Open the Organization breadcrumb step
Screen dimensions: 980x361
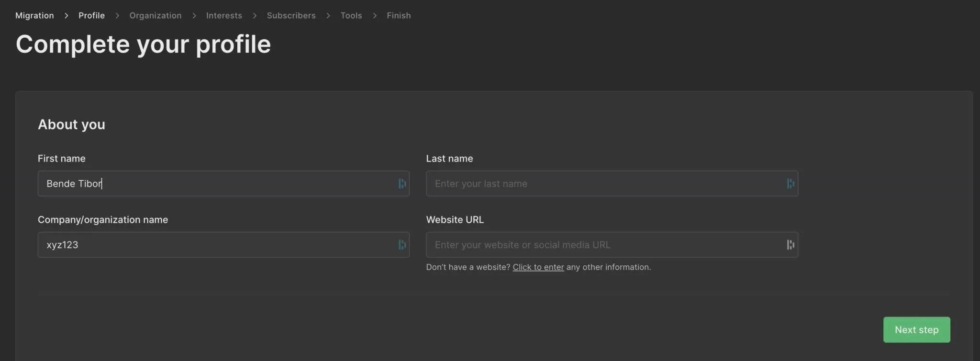(x=156, y=16)
